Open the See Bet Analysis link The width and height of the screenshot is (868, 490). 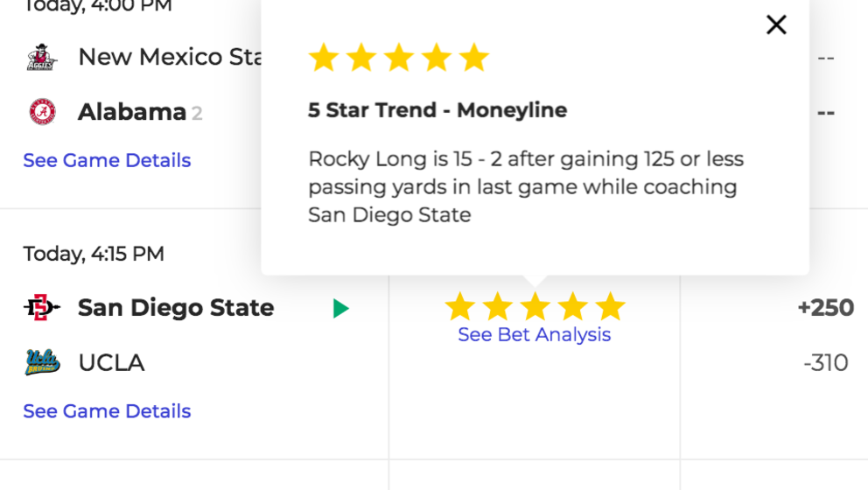point(535,334)
